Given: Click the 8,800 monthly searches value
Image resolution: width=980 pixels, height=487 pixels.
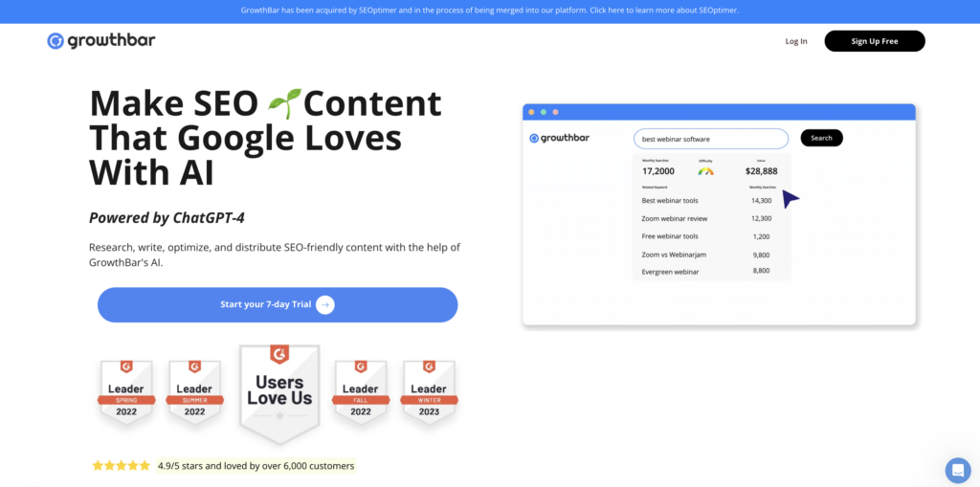Looking at the screenshot, I should tap(761, 271).
